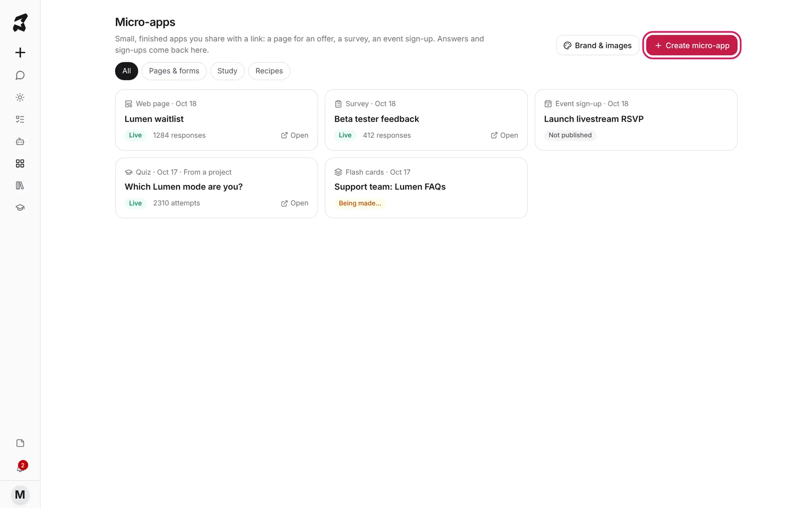
Task: Click the Micro-apps page heading
Action: pos(145,22)
